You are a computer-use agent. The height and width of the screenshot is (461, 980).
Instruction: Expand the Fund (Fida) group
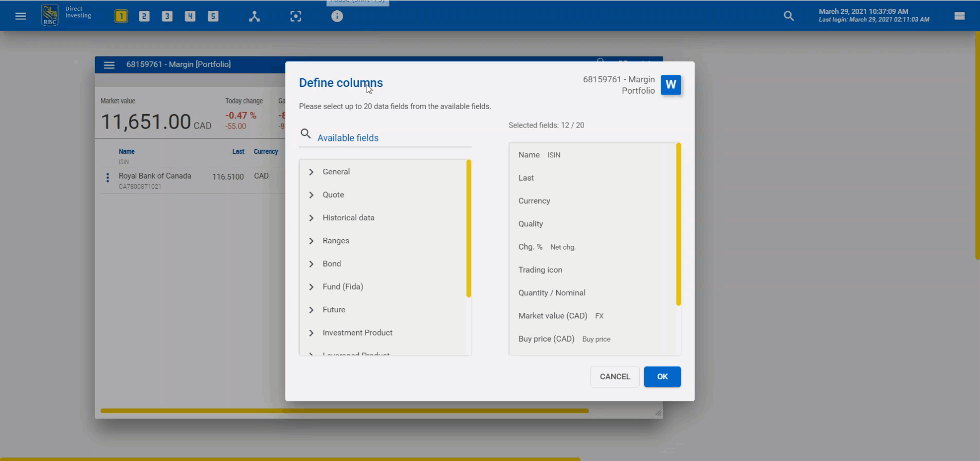[383, 287]
